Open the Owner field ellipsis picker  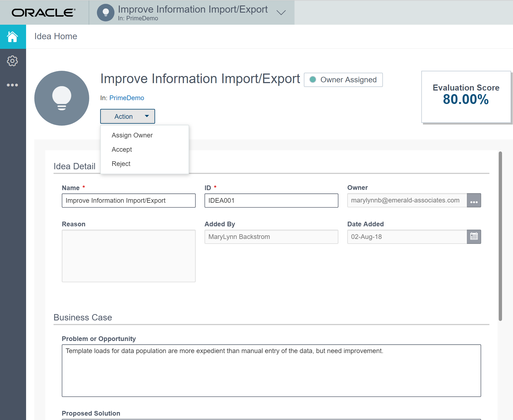[474, 201]
